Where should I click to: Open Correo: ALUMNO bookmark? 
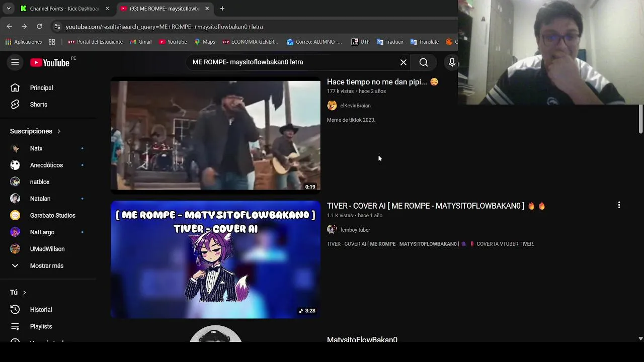pos(314,42)
